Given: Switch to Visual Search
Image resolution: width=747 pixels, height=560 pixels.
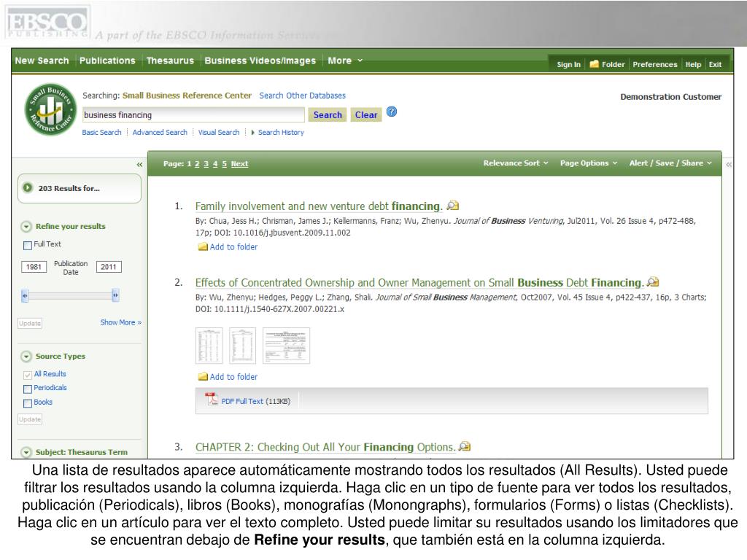Looking at the screenshot, I should tap(219, 133).
